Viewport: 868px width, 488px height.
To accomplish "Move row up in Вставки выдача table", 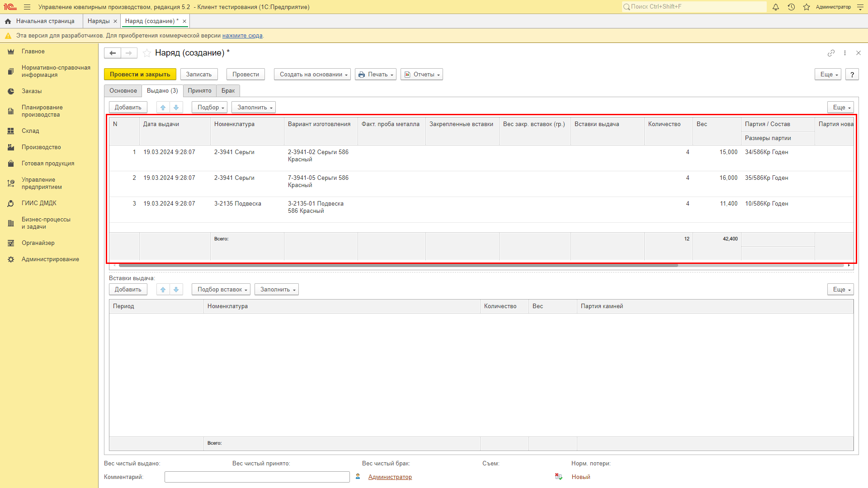I will point(163,289).
